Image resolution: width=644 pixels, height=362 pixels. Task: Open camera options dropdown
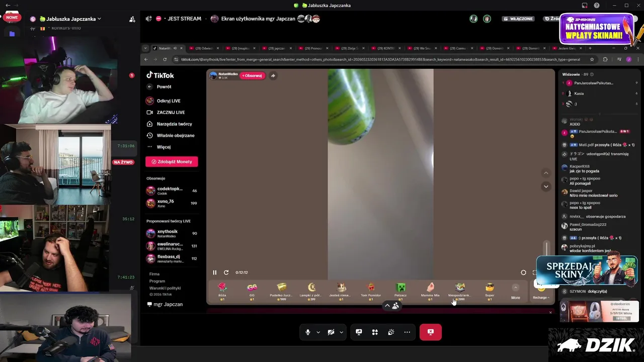(341, 332)
